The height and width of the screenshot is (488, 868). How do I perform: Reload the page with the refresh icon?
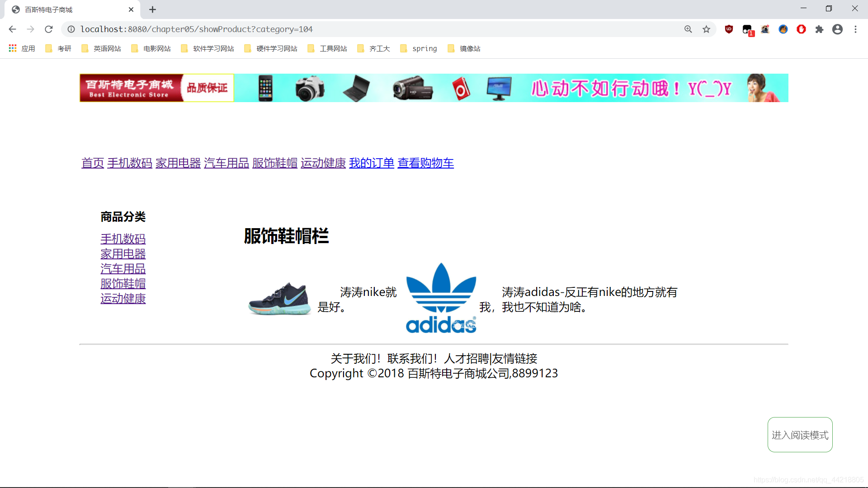[49, 29]
